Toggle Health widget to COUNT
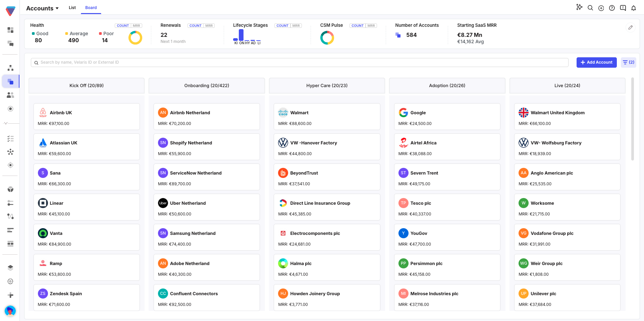Viewport: 644px width, 321px height. tap(123, 26)
